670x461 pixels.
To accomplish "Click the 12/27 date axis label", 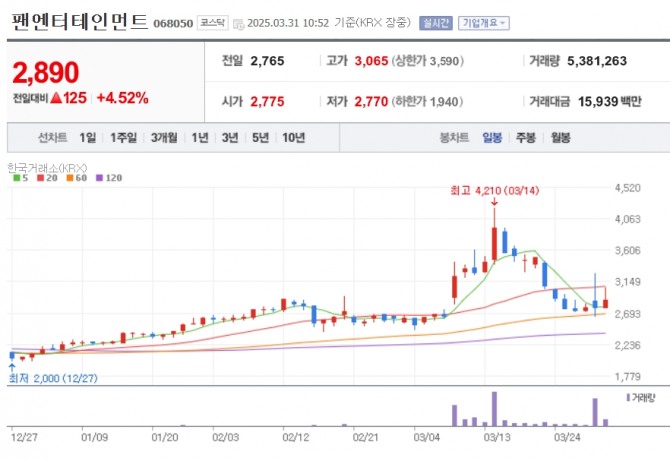I will pos(24,438).
